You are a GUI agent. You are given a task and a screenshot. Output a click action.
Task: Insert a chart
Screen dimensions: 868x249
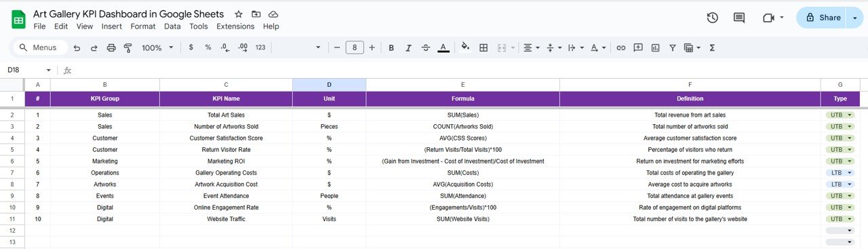(655, 47)
